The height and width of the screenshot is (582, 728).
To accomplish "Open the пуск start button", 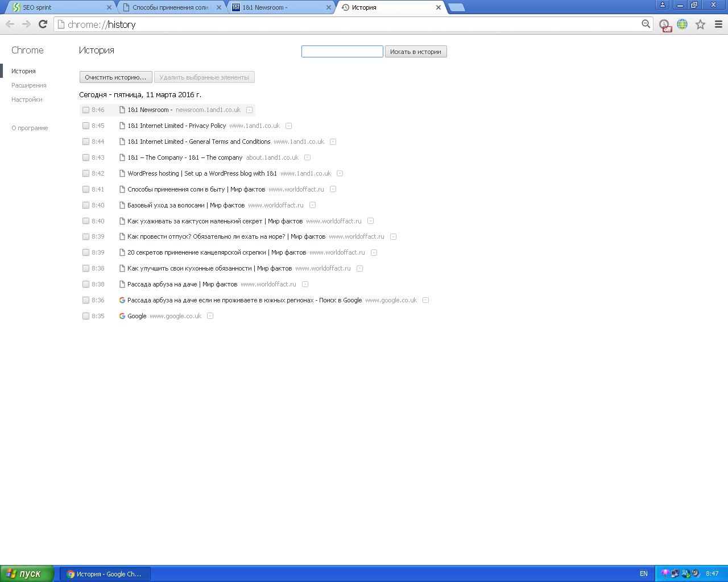I will click(27, 573).
